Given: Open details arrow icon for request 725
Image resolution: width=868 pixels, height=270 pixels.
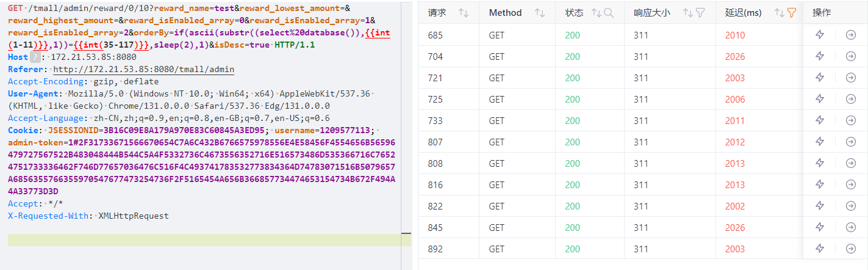Looking at the screenshot, I should click(x=850, y=100).
